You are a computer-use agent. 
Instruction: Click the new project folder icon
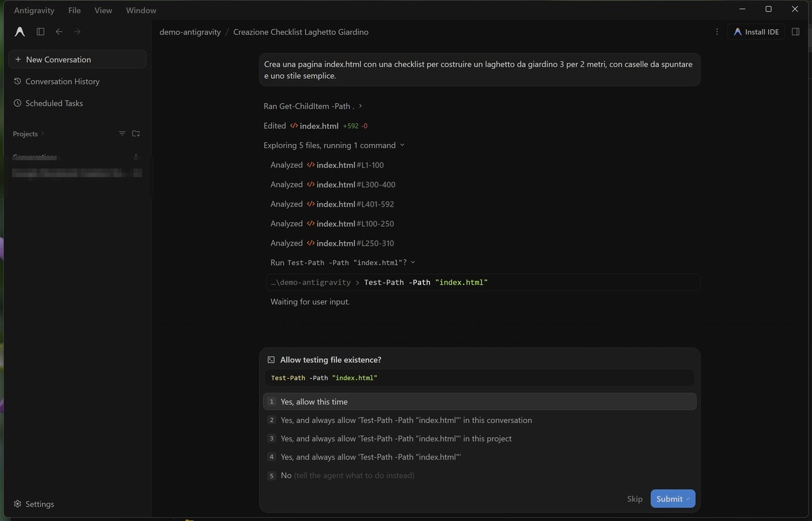(x=136, y=133)
